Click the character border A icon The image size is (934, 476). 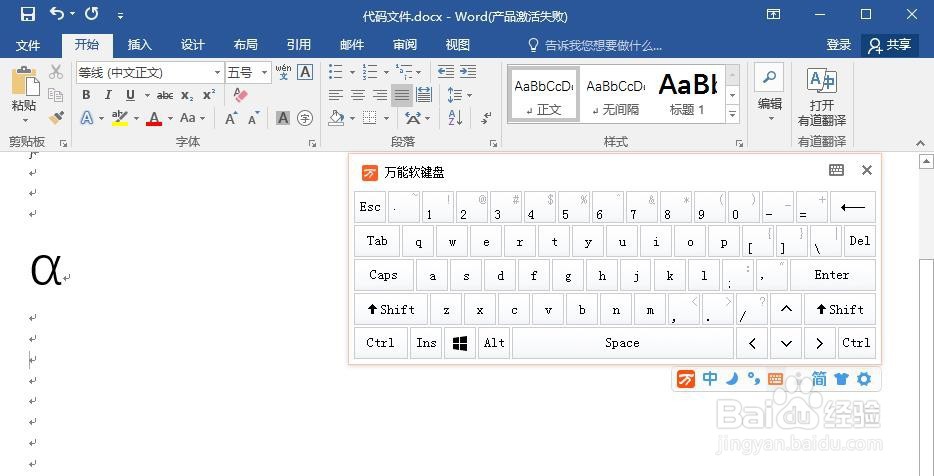305,72
